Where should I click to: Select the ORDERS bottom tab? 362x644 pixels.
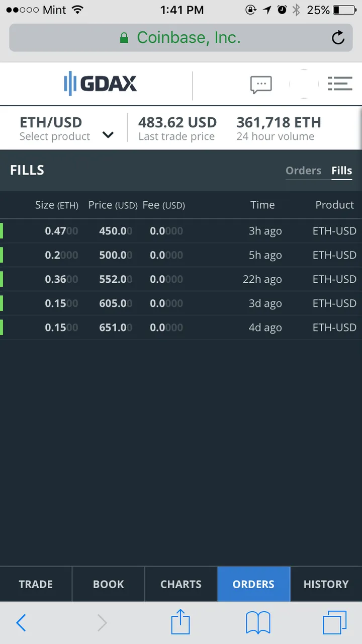[x=253, y=584]
